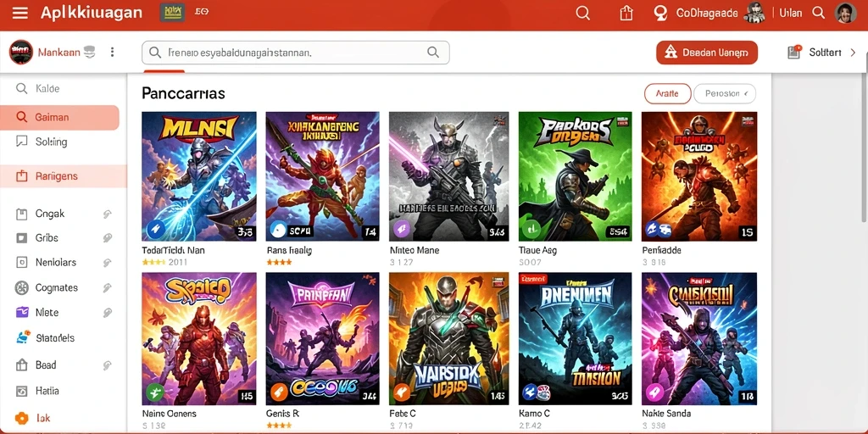Open the Peroston dropdown
868x434 pixels.
coord(725,94)
